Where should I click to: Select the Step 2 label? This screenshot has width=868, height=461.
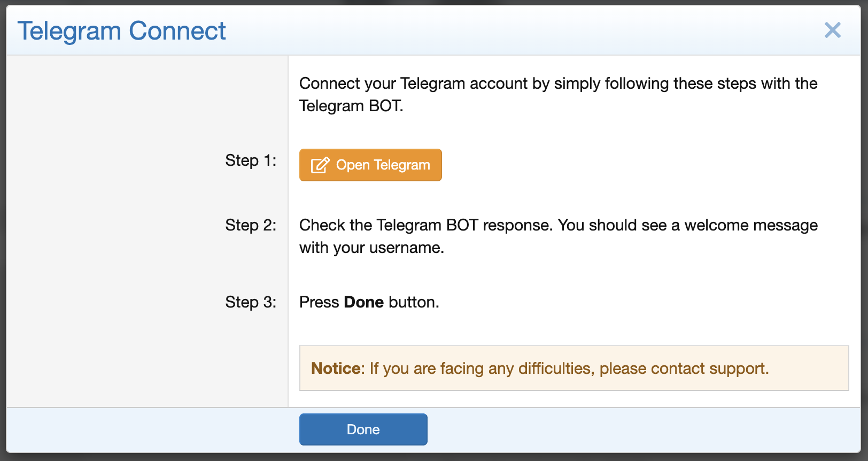pyautogui.click(x=251, y=225)
